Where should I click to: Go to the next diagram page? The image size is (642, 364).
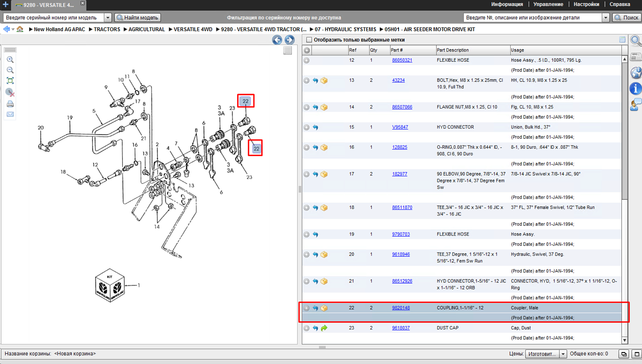point(290,40)
